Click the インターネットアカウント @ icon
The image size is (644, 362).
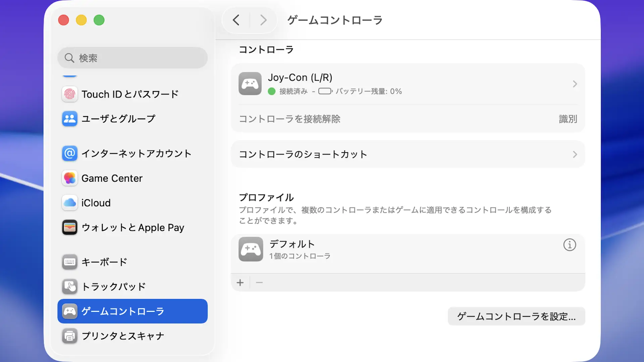tap(69, 154)
